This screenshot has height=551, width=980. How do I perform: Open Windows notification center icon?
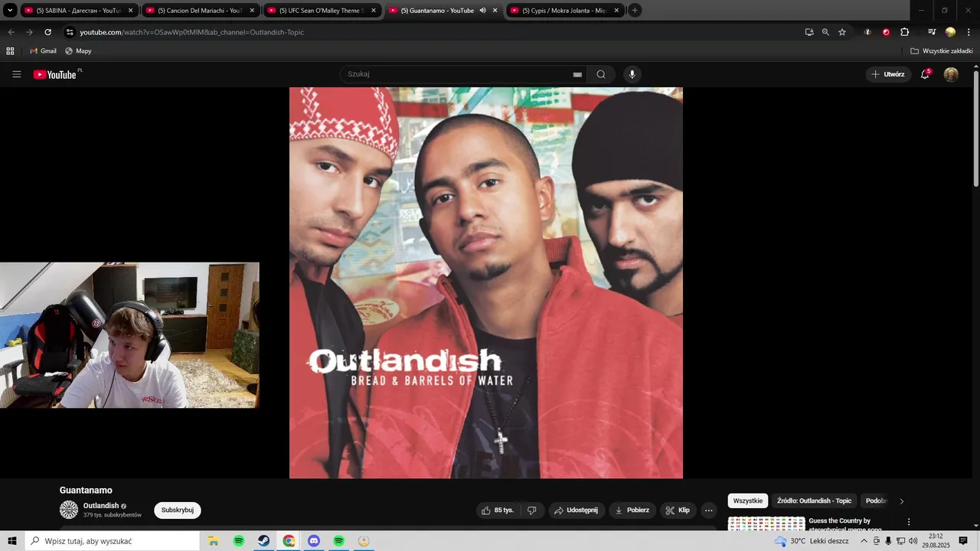click(x=963, y=541)
